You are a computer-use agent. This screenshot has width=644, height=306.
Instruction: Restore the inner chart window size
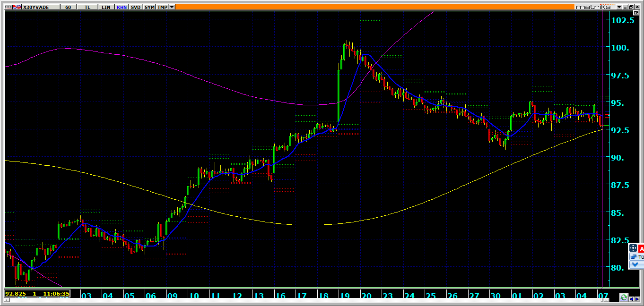pyautogui.click(x=631, y=7)
